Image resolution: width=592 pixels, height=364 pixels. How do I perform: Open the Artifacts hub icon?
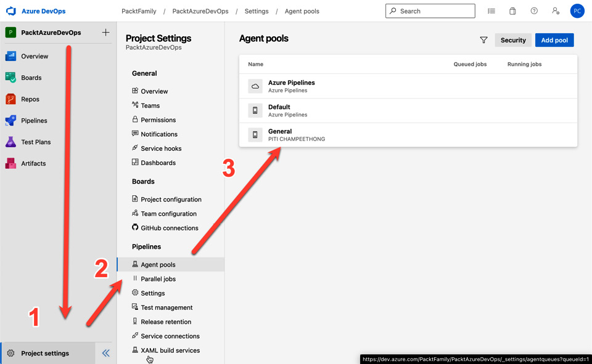[x=10, y=163]
